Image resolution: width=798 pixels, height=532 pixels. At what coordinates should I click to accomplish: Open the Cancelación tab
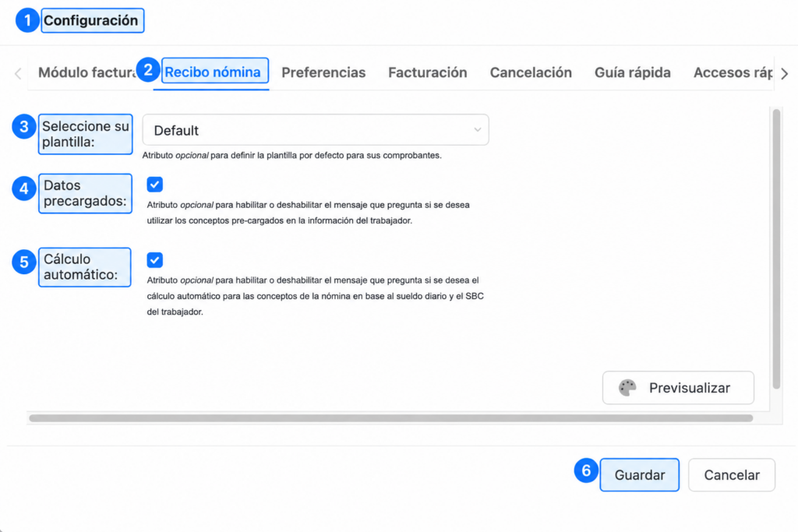531,72
